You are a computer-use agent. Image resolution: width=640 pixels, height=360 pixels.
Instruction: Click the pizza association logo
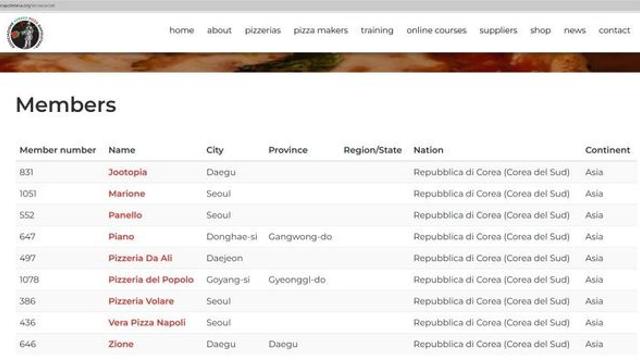click(x=25, y=34)
